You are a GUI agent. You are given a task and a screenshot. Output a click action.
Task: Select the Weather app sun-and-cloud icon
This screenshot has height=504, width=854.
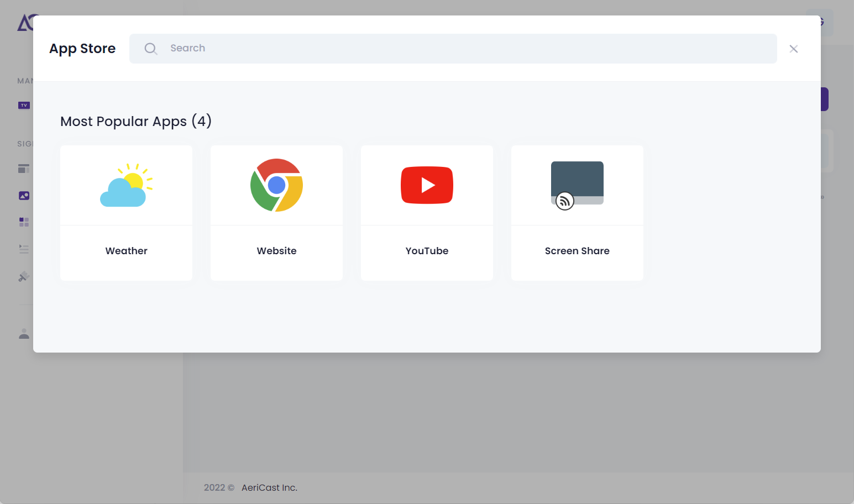coord(127,185)
